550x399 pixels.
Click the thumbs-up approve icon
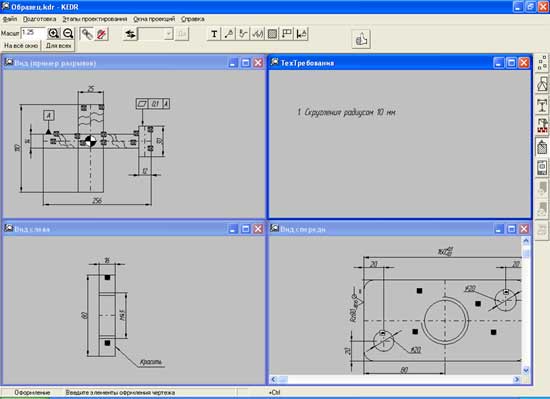pos(361,39)
